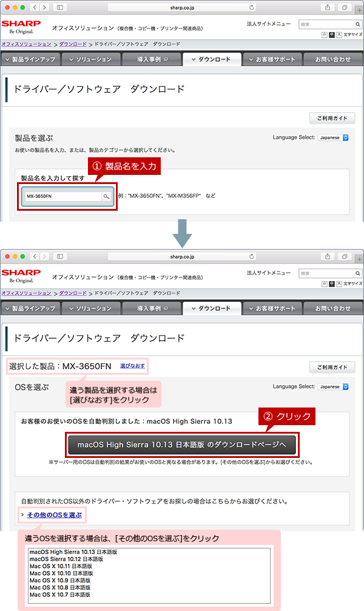Select macOS Sierra 10.12 日本語版 in list
This screenshot has width=364, height=611.
click(67, 559)
